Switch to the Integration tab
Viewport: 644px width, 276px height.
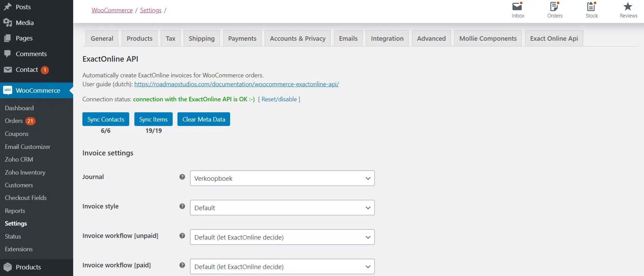(x=387, y=38)
